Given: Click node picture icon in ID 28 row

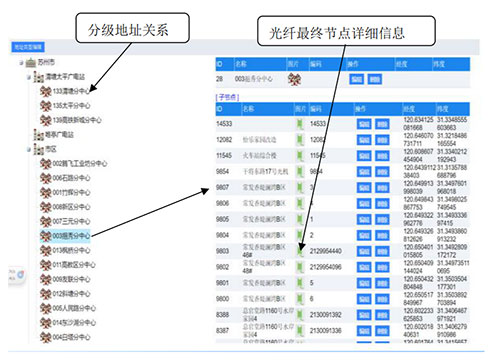Looking at the screenshot, I should pyautogui.click(x=294, y=79).
